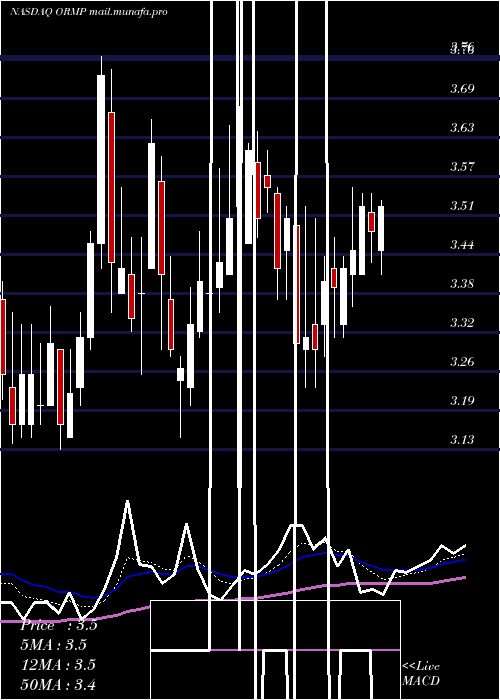
Task: Select the 3.51 price axis label
Action: (462, 206)
